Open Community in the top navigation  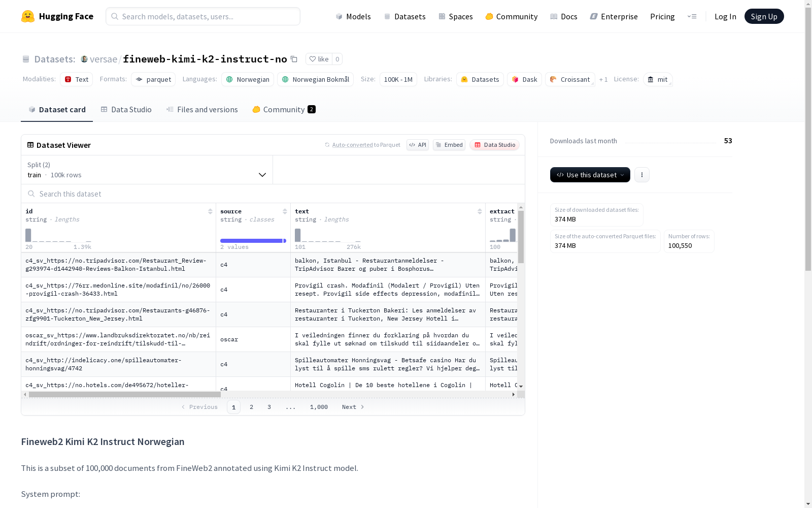[511, 16]
